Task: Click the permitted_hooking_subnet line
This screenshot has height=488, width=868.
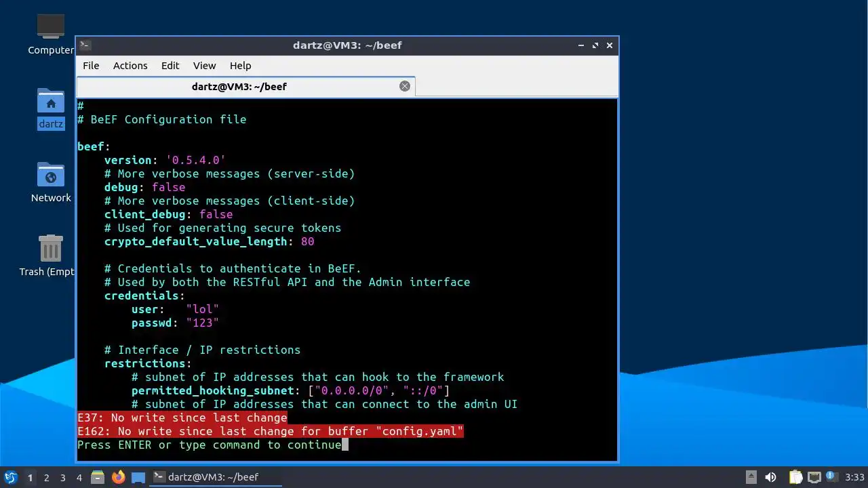Action: pyautogui.click(x=290, y=390)
